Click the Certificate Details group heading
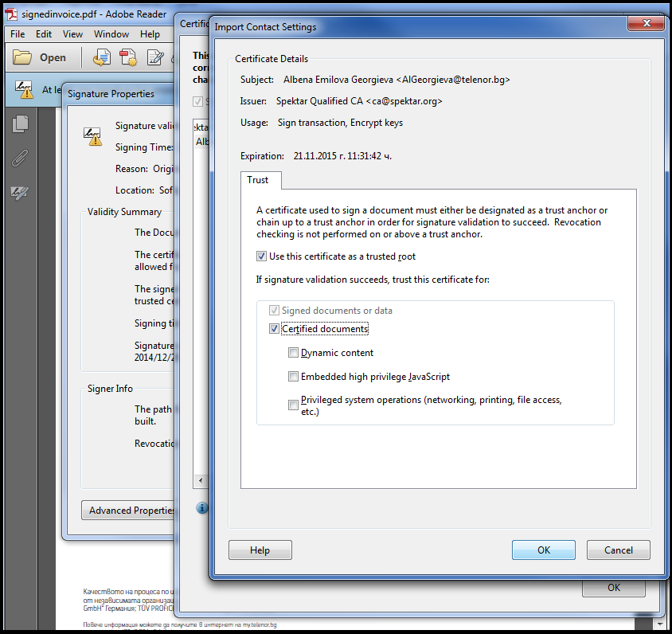672x634 pixels. point(272,59)
